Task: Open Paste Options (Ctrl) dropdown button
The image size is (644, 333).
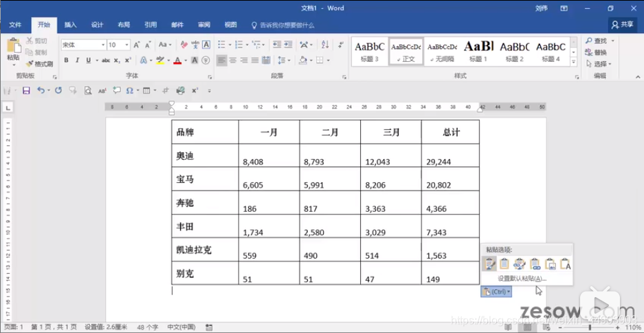Action: [496, 292]
